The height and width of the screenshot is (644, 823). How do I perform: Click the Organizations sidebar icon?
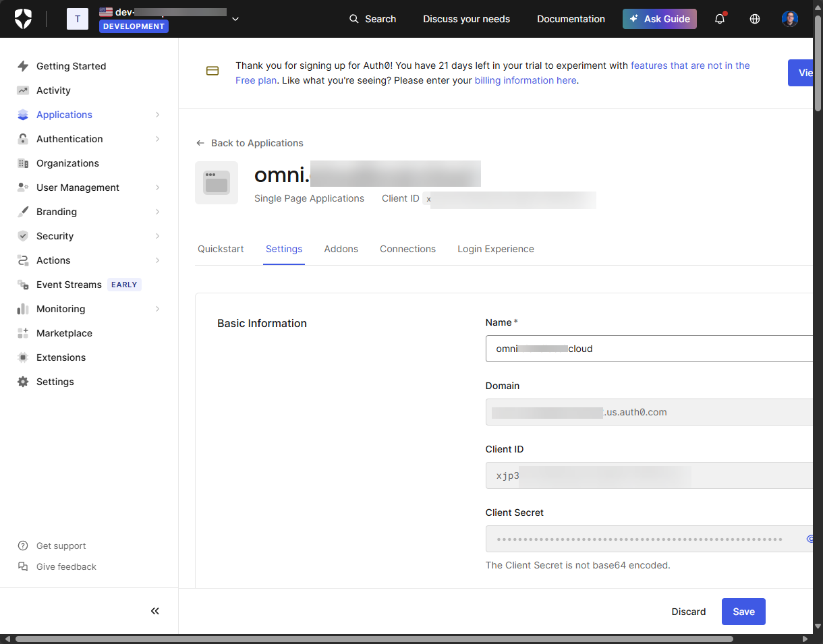pos(23,163)
